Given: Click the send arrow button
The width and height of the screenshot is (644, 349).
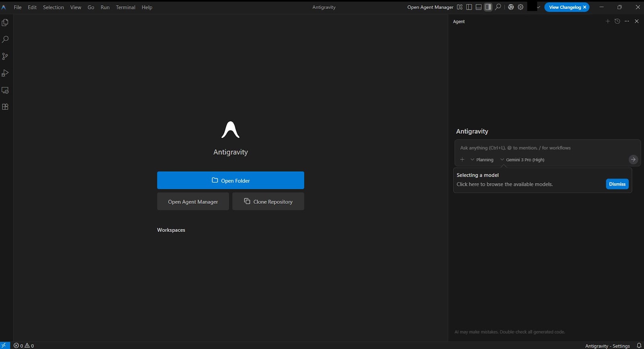Looking at the screenshot, I should (x=633, y=160).
